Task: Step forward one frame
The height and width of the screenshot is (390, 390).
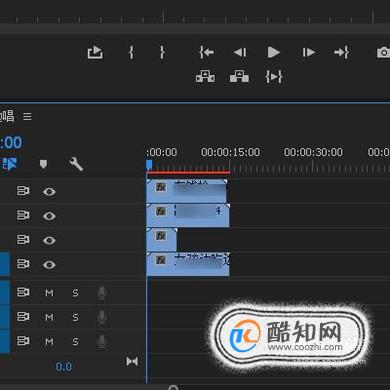Action: click(309, 52)
